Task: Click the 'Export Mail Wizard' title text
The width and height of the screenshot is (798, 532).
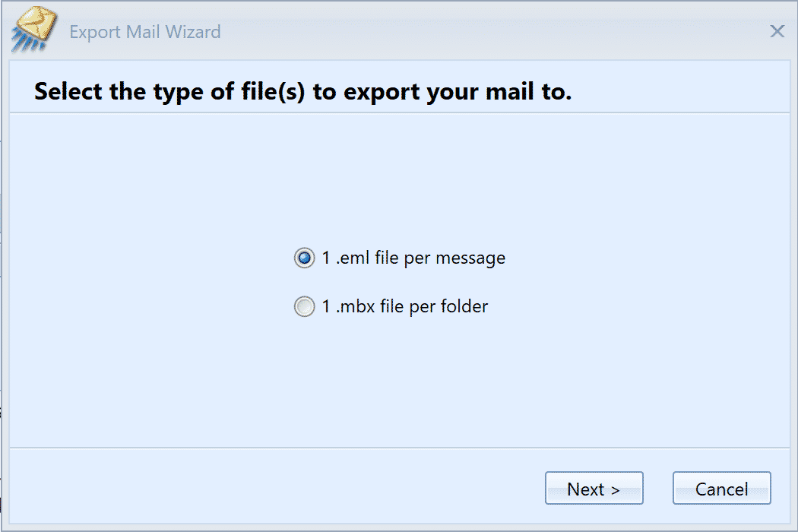Action: [145, 32]
